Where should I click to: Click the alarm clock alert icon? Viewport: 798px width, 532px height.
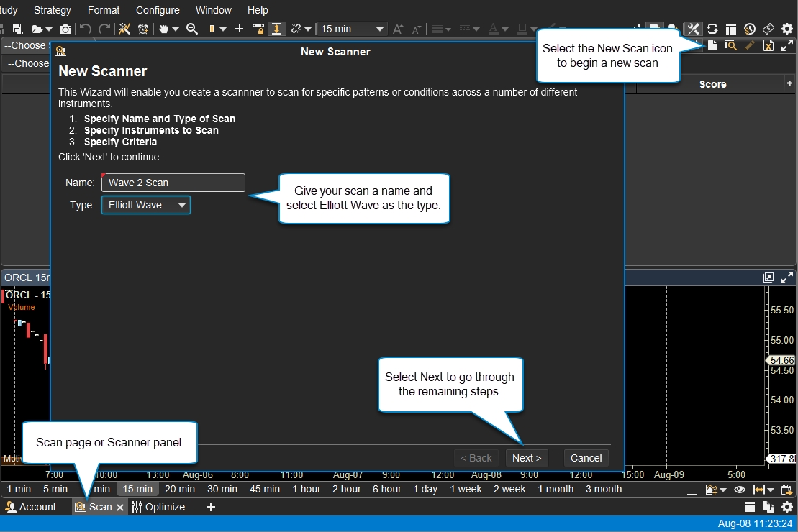143,29
